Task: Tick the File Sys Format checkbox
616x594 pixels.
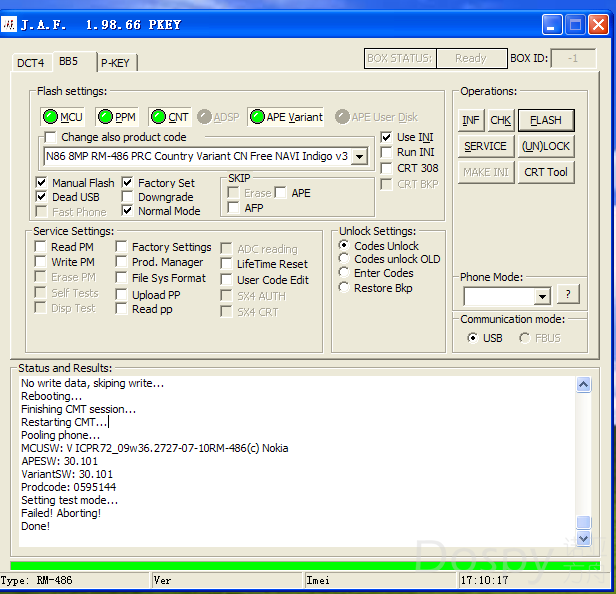Action: click(x=121, y=278)
